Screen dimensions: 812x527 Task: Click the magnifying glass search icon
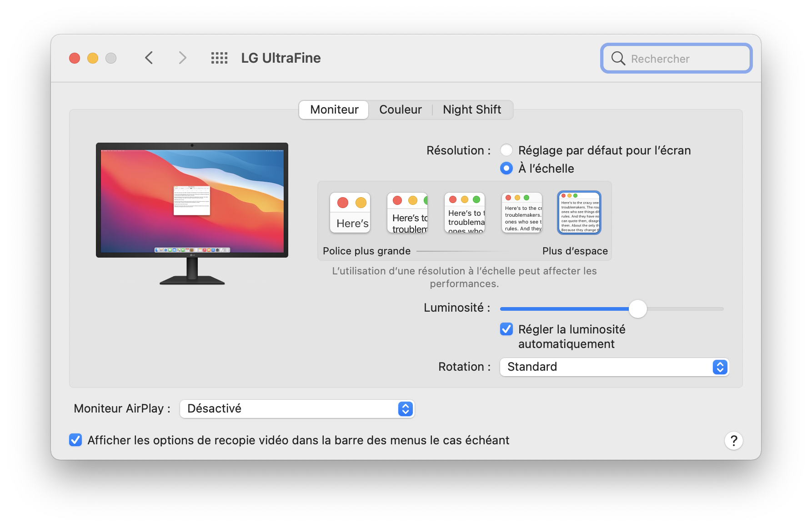click(618, 58)
